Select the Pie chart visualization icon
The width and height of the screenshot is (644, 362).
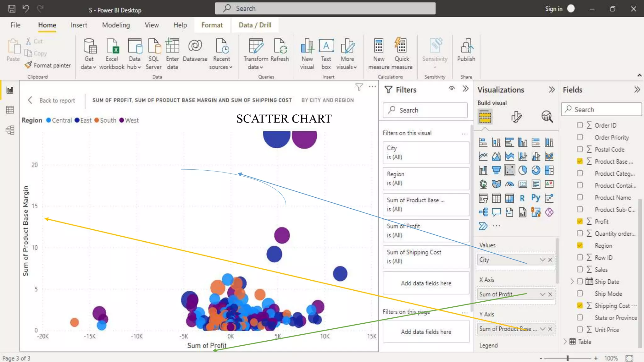[x=523, y=170]
